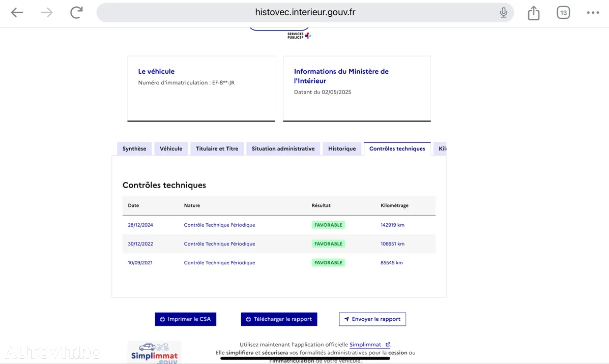
Task: Open the tab switcher showing 13 tabs
Action: (563, 12)
